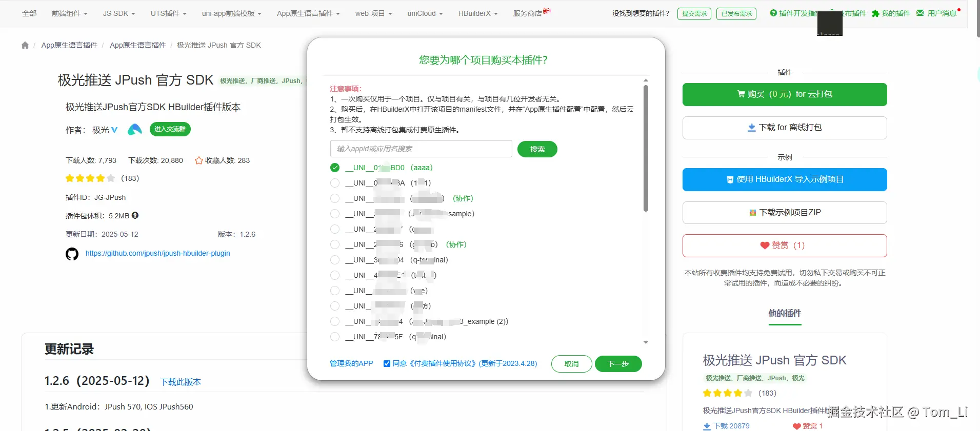Click the 下载此版本 link for 1.2.6
The width and height of the screenshot is (980, 431).
click(x=181, y=382)
